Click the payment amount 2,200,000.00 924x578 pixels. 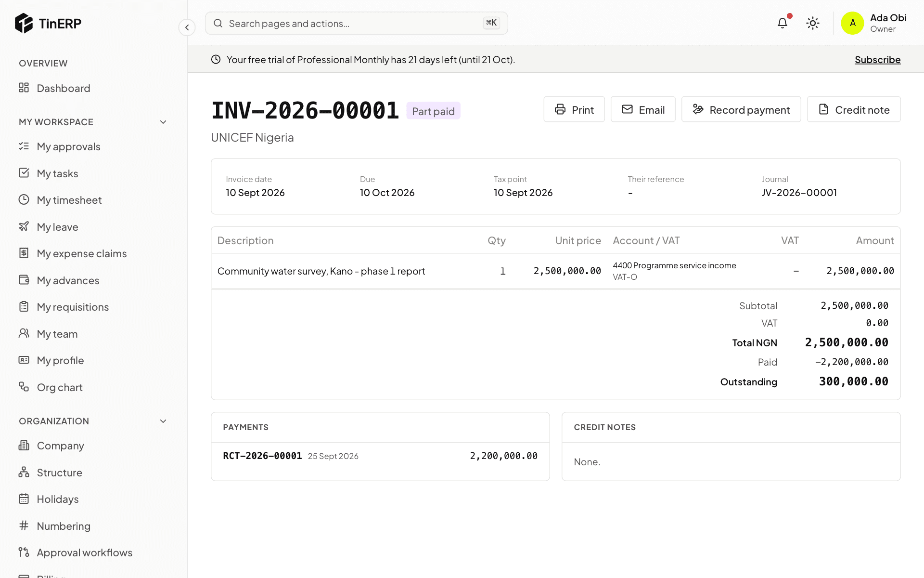pyautogui.click(x=503, y=456)
